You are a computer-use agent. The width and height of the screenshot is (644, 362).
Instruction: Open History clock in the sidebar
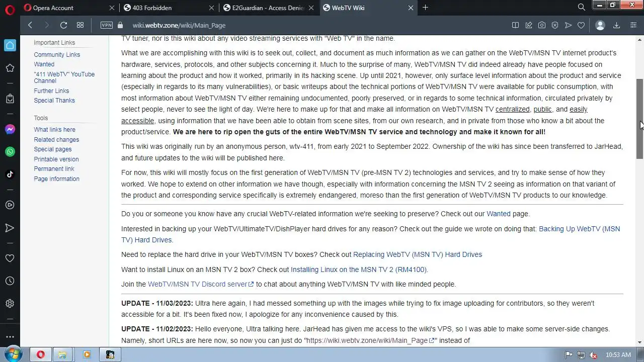[10, 281]
